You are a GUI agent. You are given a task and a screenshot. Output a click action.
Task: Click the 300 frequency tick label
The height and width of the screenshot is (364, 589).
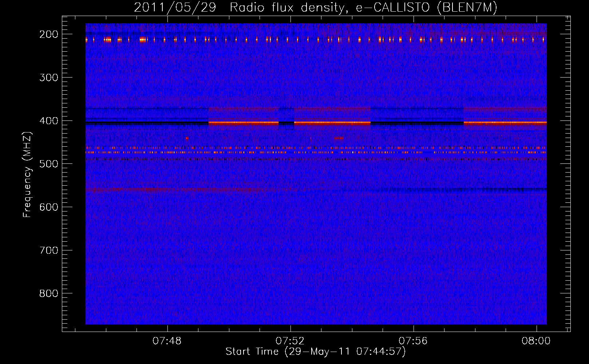pyautogui.click(x=49, y=78)
